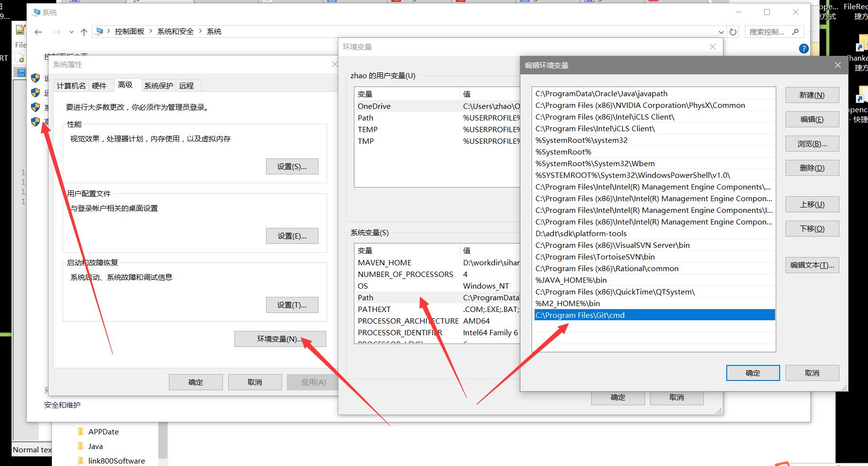
Task: Select the %M2_HOME%\bin entry
Action: (654, 304)
